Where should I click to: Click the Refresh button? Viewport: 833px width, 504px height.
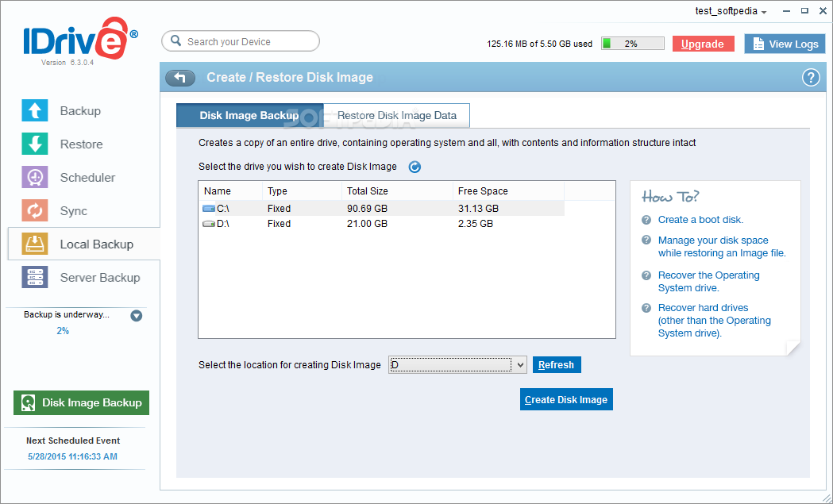[x=557, y=365]
